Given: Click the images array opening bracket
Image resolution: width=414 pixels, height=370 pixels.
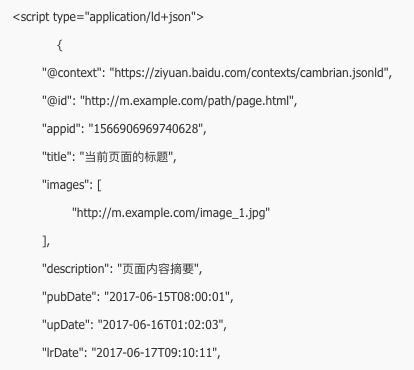Looking at the screenshot, I should (99, 185).
